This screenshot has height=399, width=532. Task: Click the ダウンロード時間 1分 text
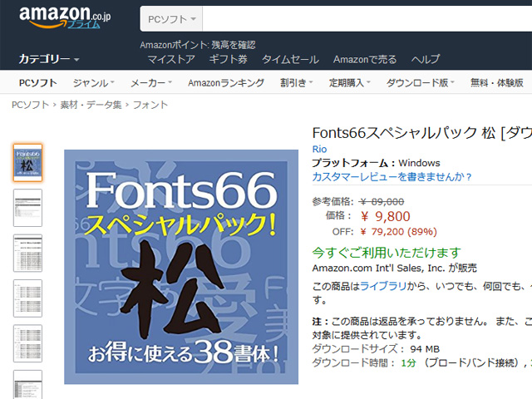pyautogui.click(x=364, y=362)
